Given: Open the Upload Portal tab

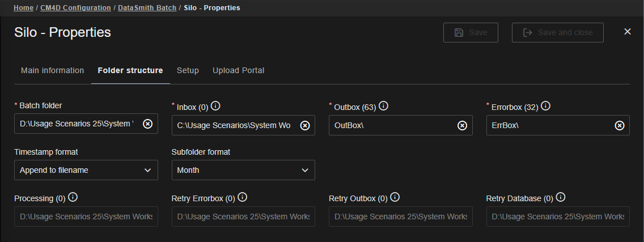Looking at the screenshot, I should 238,70.
